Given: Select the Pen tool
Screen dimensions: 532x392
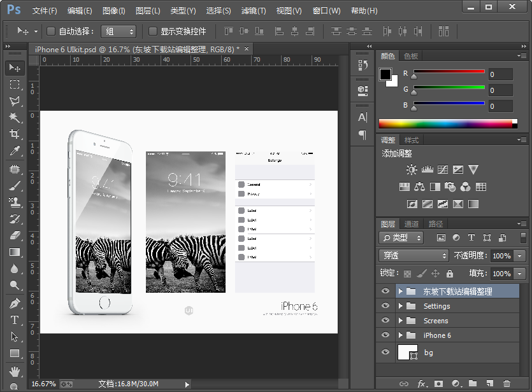Looking at the screenshot, I should click(14, 304).
